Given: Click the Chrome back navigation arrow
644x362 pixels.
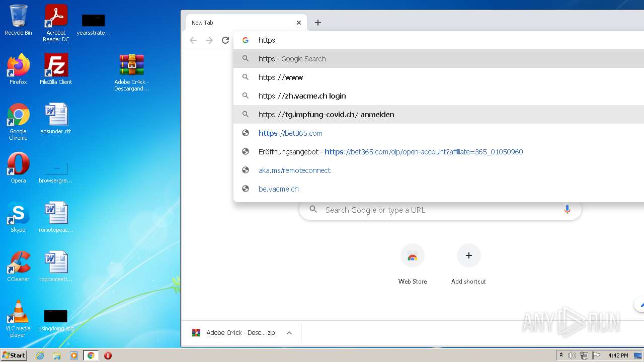Looking at the screenshot, I should 193,40.
